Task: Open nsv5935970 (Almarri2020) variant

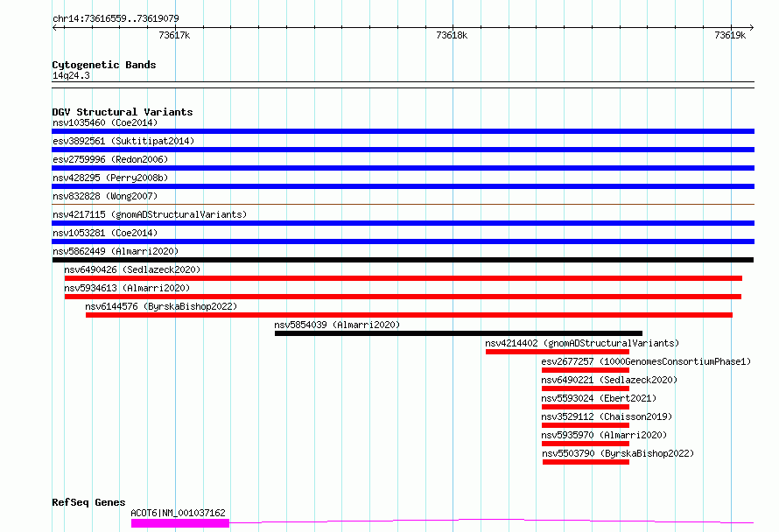Action: [604, 435]
